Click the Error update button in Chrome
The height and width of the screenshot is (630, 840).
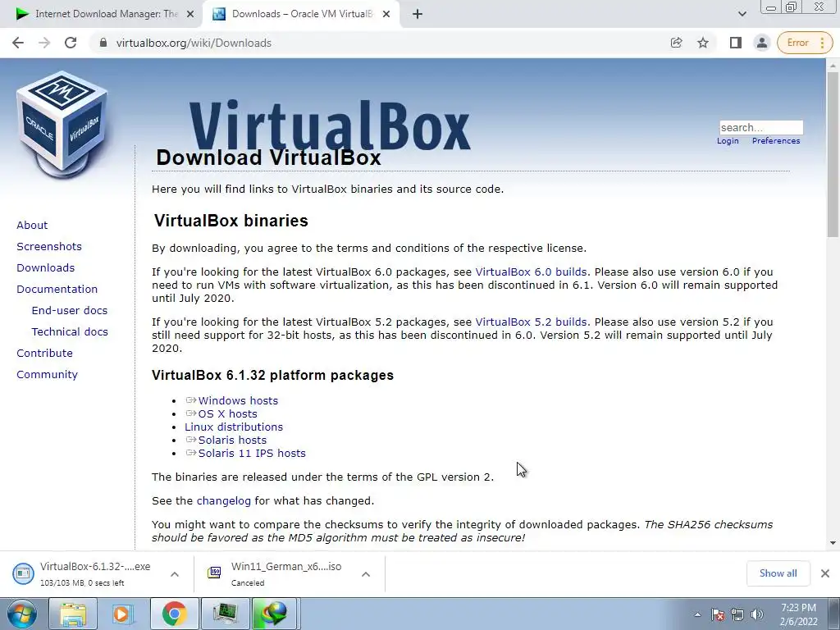pyautogui.click(x=805, y=43)
